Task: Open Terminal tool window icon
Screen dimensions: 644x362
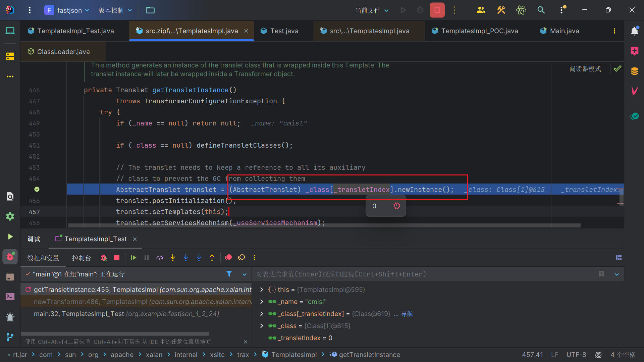Action: tap(10, 297)
